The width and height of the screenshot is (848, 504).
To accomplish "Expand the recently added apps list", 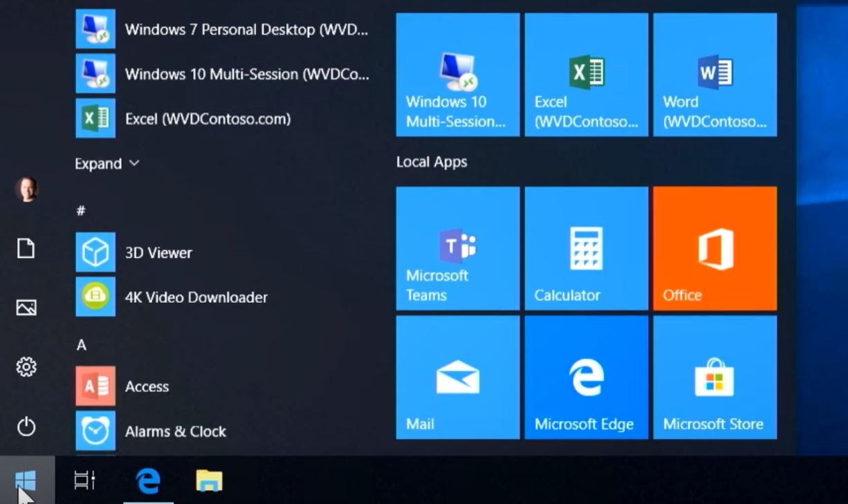I will click(107, 164).
